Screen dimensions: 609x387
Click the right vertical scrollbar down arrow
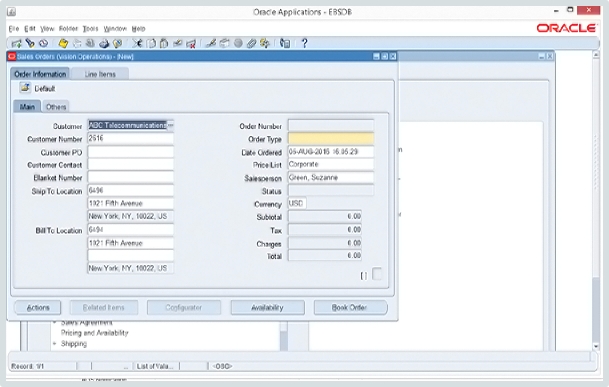pyautogui.click(x=596, y=346)
